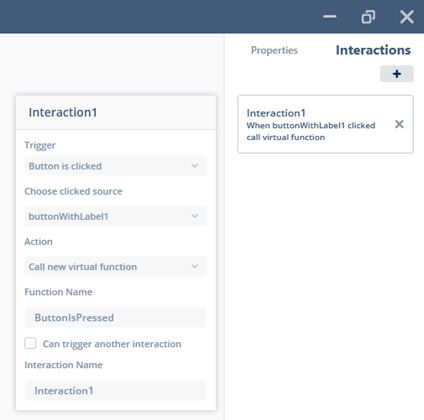Enable Can trigger another interaction checkbox
This screenshot has height=420, width=424.
point(30,343)
